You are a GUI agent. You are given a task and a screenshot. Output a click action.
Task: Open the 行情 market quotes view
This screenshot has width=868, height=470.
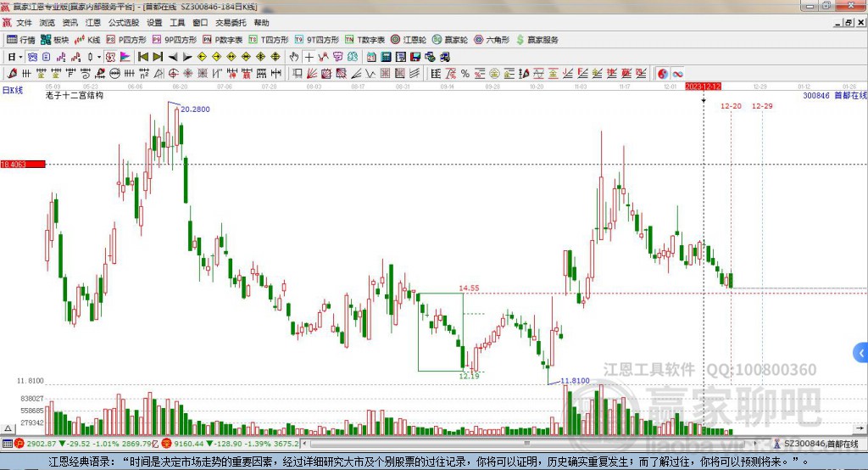tap(20, 40)
